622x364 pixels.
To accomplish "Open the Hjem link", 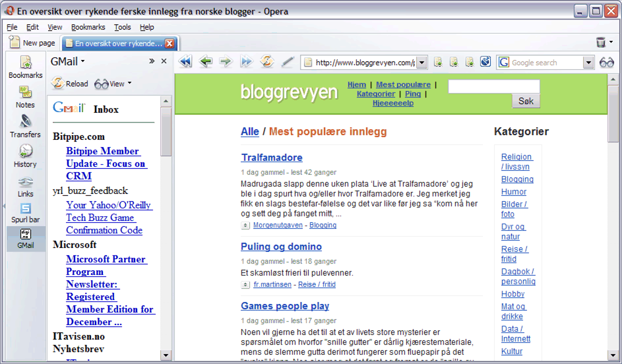I will pyautogui.click(x=357, y=84).
